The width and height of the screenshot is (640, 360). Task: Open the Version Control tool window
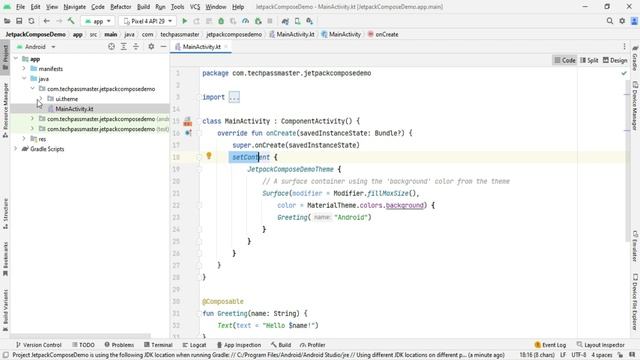[38, 345]
